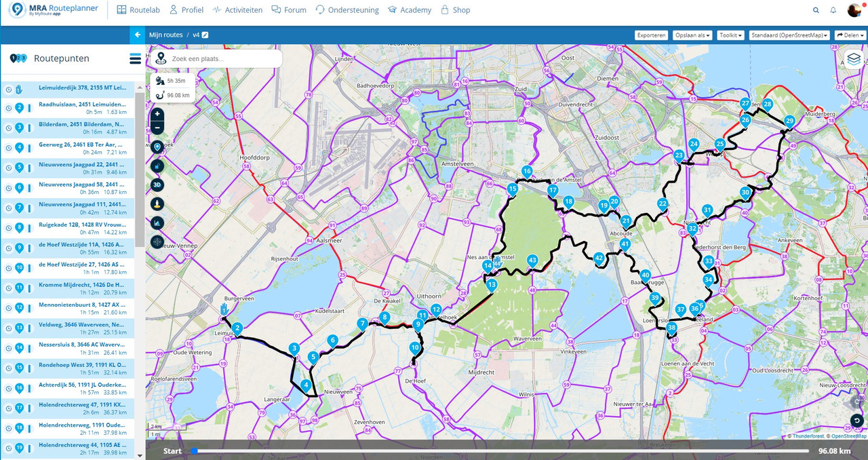Screen dimensions: 868x460
Task: Open the Routepunten hamburger menu
Action: coord(135,59)
